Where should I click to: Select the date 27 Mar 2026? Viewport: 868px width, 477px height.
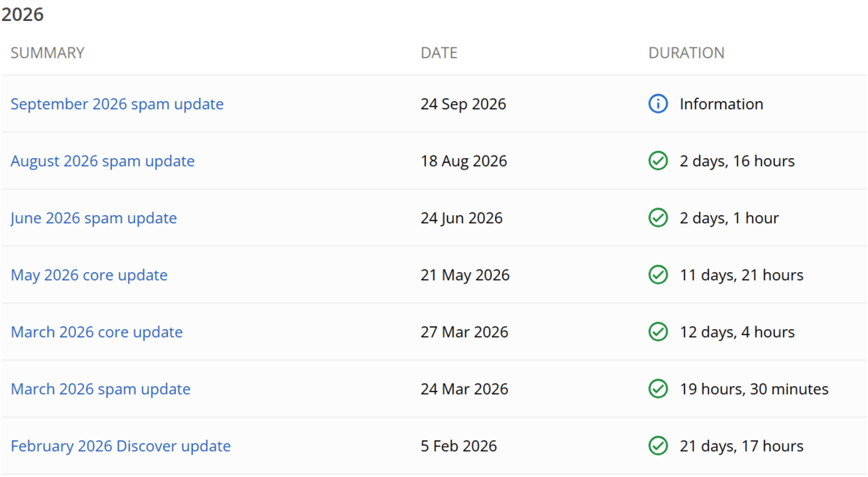[x=465, y=332]
